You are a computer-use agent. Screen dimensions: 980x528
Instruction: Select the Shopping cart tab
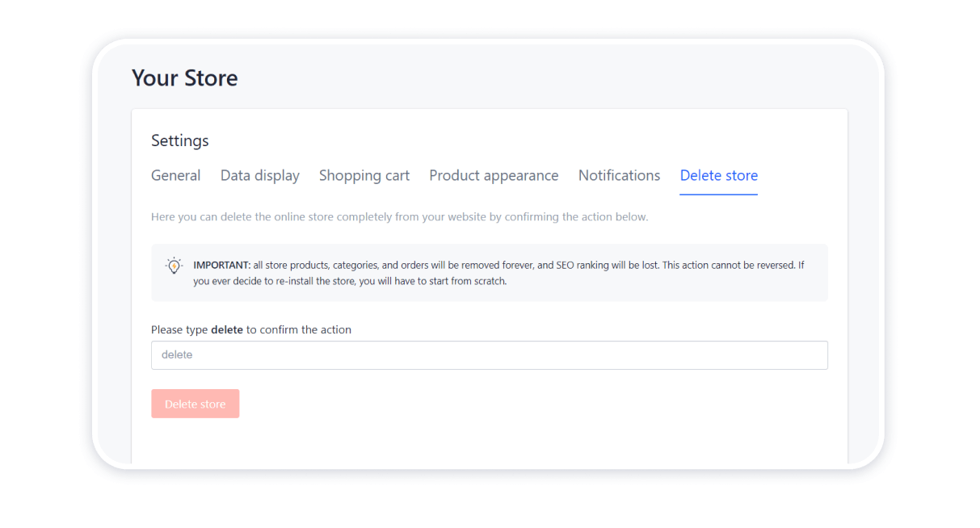click(x=364, y=175)
